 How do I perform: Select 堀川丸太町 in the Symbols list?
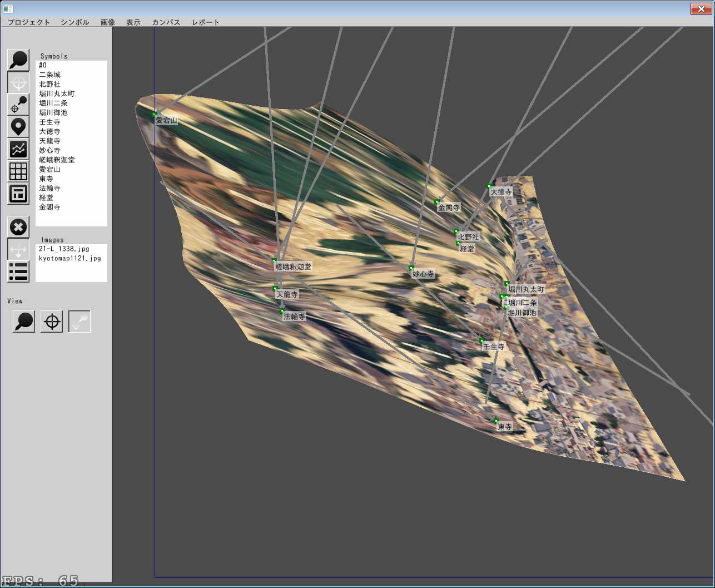(x=71, y=93)
